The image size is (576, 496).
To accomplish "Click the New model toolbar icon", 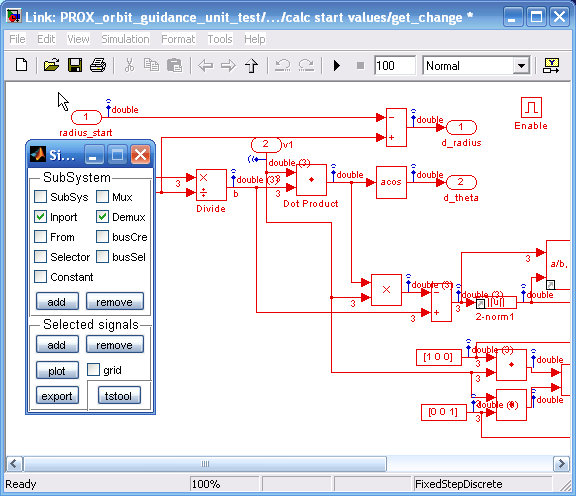I will (x=21, y=65).
